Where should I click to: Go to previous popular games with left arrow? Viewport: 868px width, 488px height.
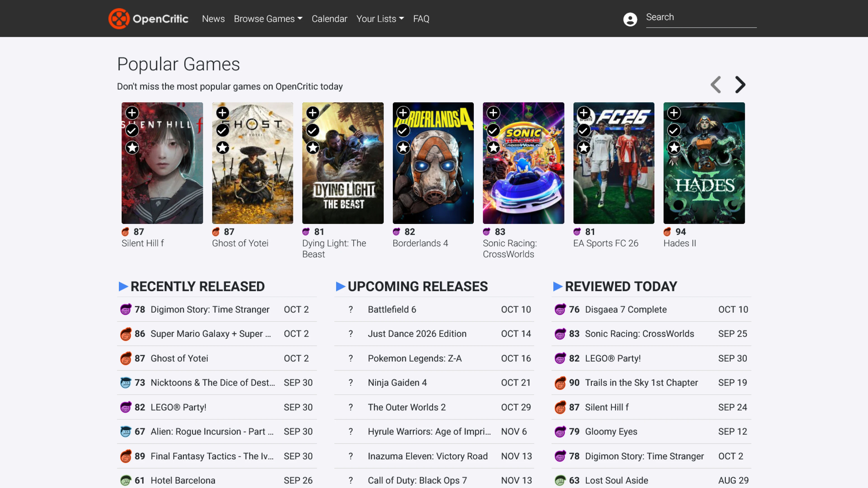click(716, 84)
